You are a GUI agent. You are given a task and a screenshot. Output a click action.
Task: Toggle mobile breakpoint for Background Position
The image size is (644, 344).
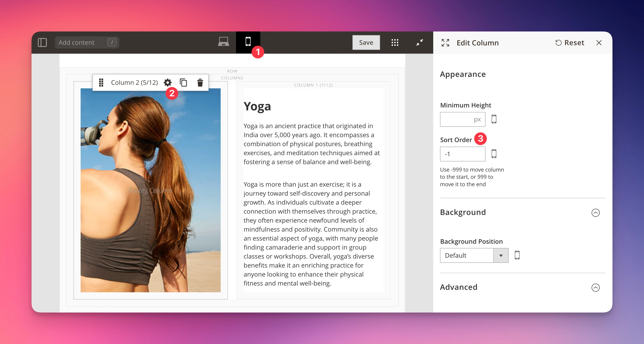[517, 255]
